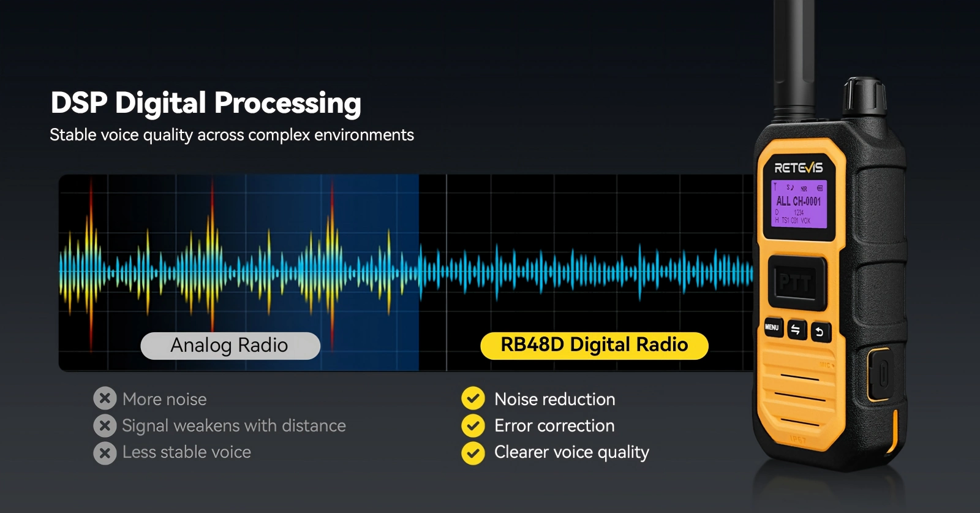Click the yellow checkmark beside Clearer voice quality
The width and height of the screenshot is (980, 513).
pos(473,453)
